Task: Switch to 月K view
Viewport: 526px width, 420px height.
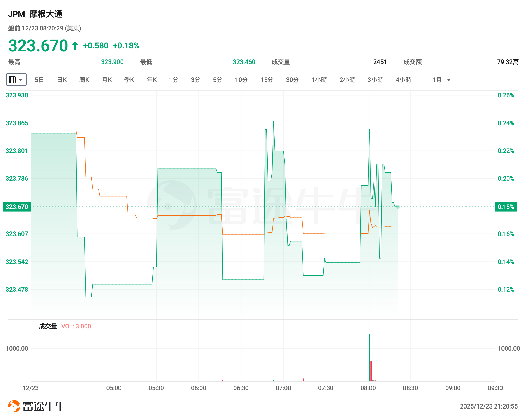Action: (107, 80)
